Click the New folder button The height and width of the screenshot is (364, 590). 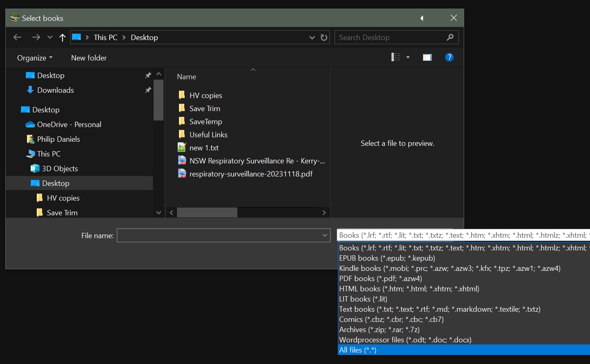pos(89,58)
